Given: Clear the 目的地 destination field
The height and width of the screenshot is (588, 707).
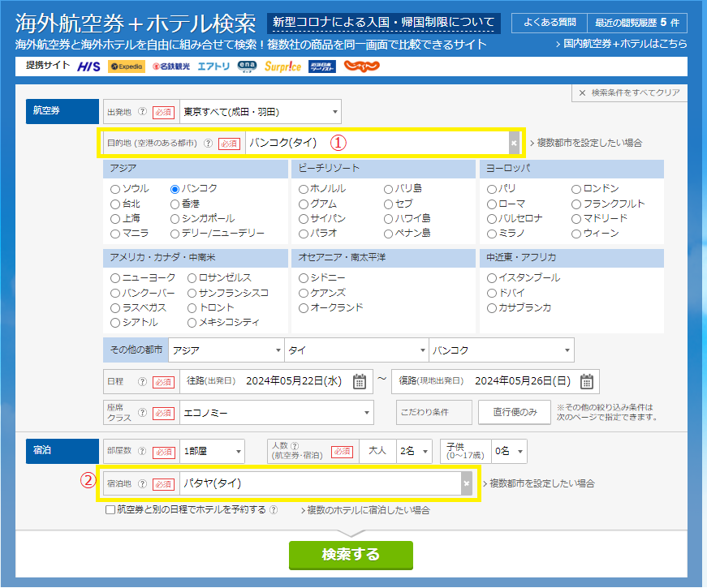Looking at the screenshot, I should click(514, 144).
